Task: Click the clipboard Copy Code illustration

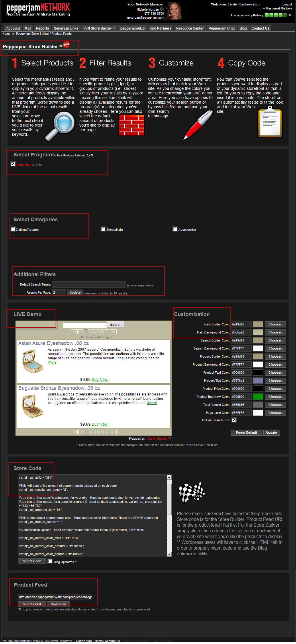Action: [x=270, y=122]
